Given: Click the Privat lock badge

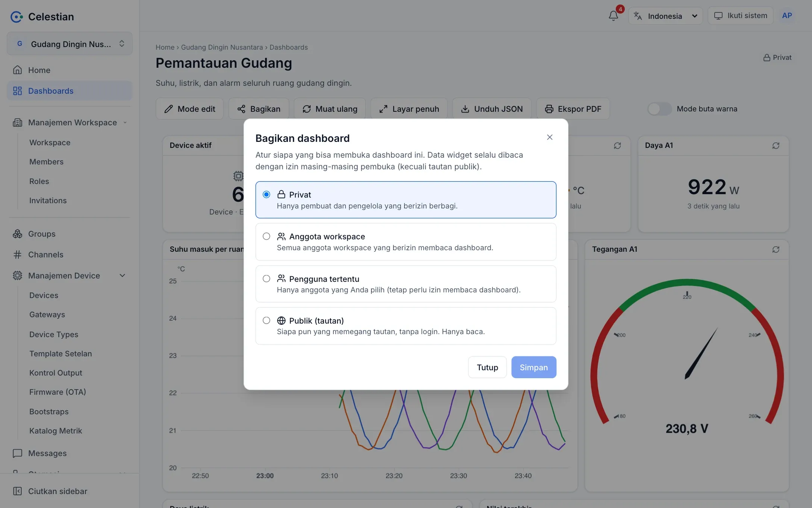Looking at the screenshot, I should (x=777, y=58).
